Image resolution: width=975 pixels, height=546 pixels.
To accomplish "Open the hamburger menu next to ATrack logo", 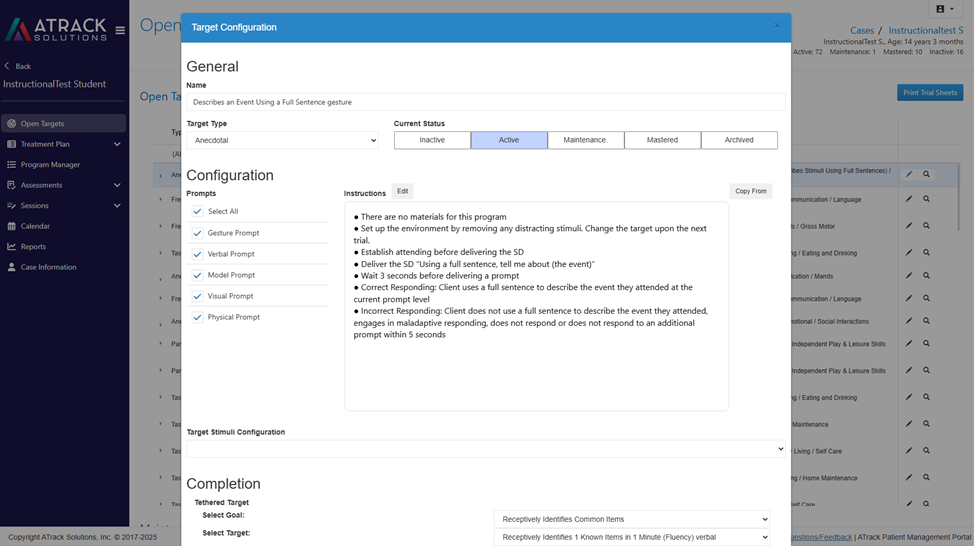I will pyautogui.click(x=120, y=30).
